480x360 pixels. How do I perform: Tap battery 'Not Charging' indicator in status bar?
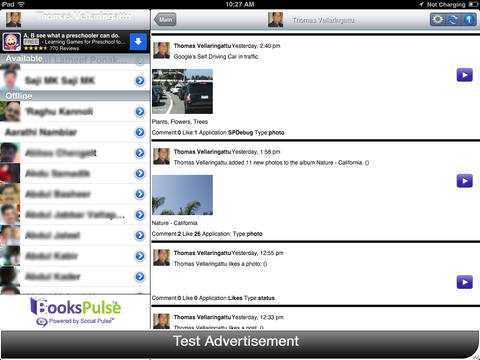(452, 4)
